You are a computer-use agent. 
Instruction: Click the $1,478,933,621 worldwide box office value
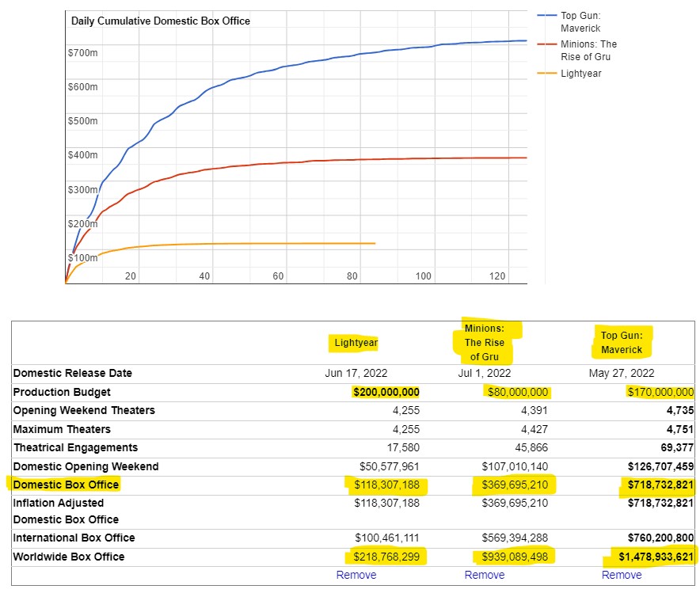coord(656,557)
